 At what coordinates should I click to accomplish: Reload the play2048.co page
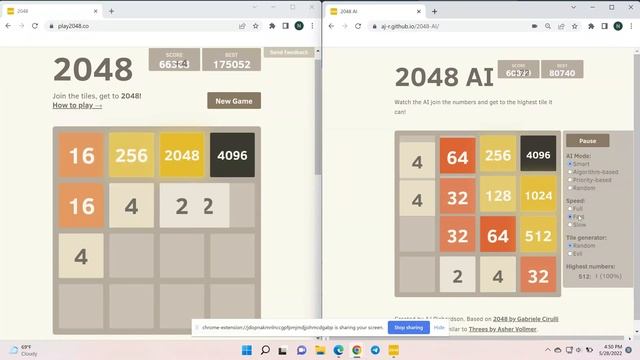click(35, 26)
